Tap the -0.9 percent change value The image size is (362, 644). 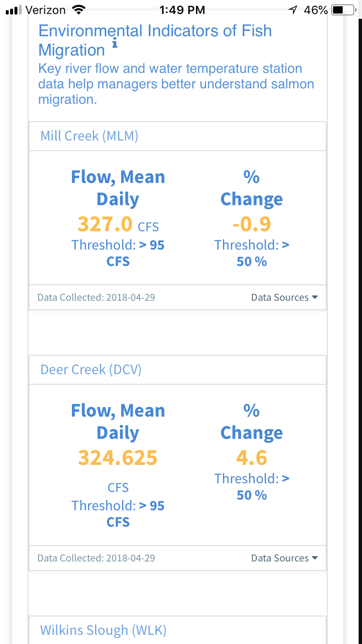[x=251, y=224]
